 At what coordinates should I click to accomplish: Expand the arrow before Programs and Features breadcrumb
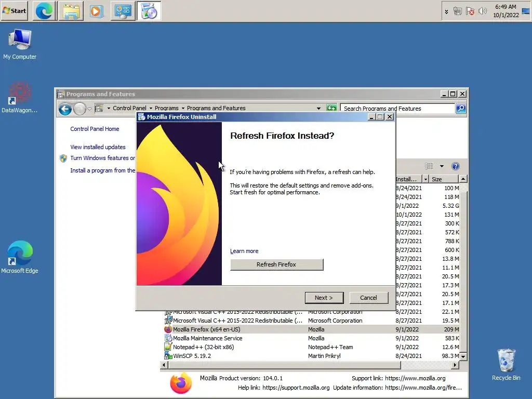[x=183, y=109]
